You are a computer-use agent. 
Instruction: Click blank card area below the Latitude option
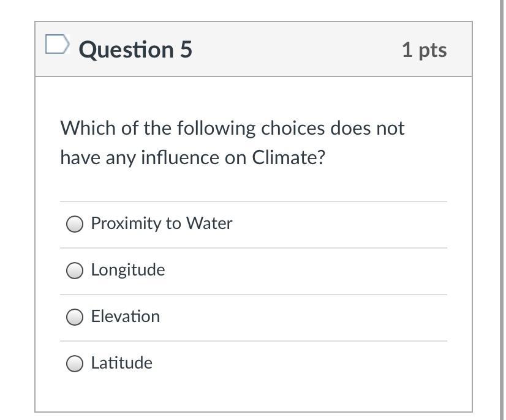point(253,395)
